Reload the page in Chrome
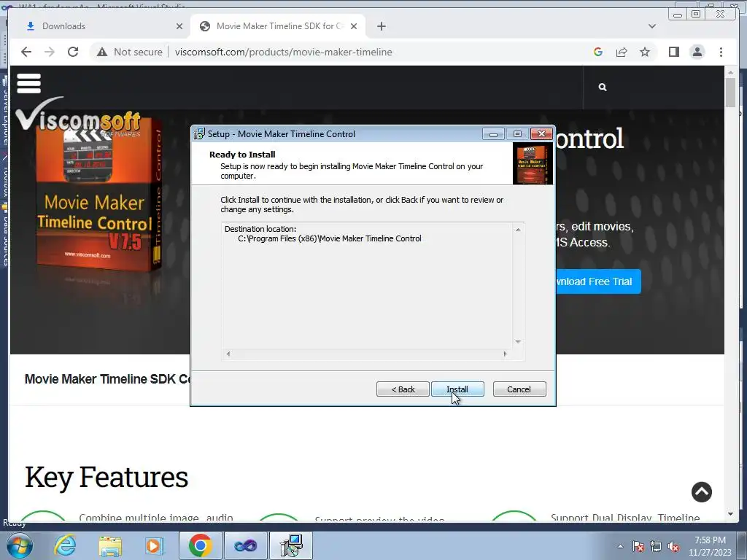747x560 pixels. pyautogui.click(x=73, y=52)
